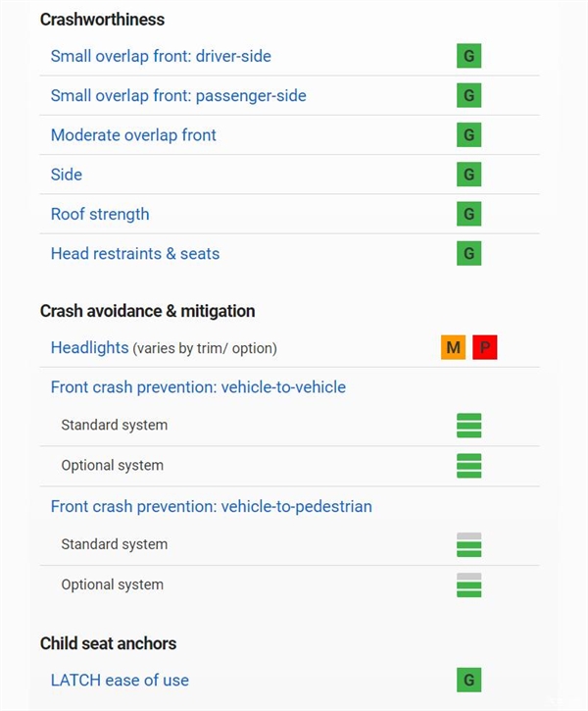588x711 pixels.
Task: Click vehicle-to-pedestrian Optional system rating bars icon
Action: pyautogui.click(x=468, y=584)
